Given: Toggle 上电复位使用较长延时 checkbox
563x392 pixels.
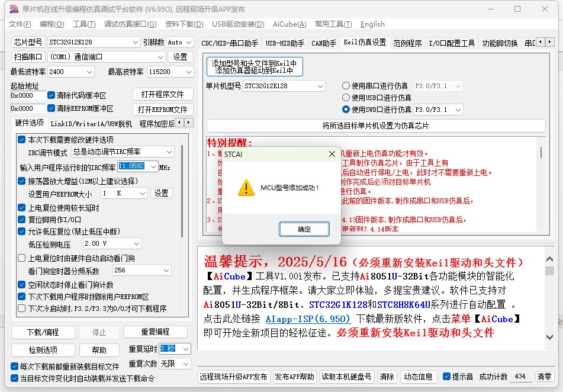Looking at the screenshot, I should point(22,208).
